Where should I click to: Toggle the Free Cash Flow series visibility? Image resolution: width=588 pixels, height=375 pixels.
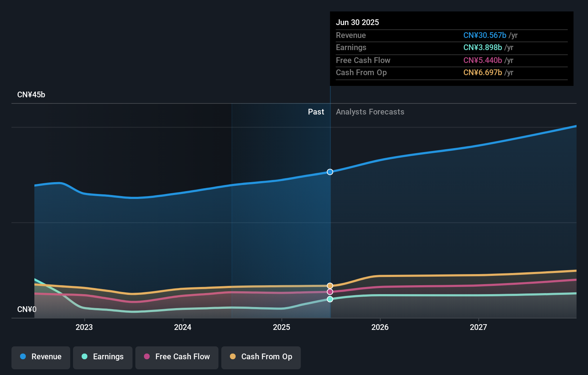(177, 357)
